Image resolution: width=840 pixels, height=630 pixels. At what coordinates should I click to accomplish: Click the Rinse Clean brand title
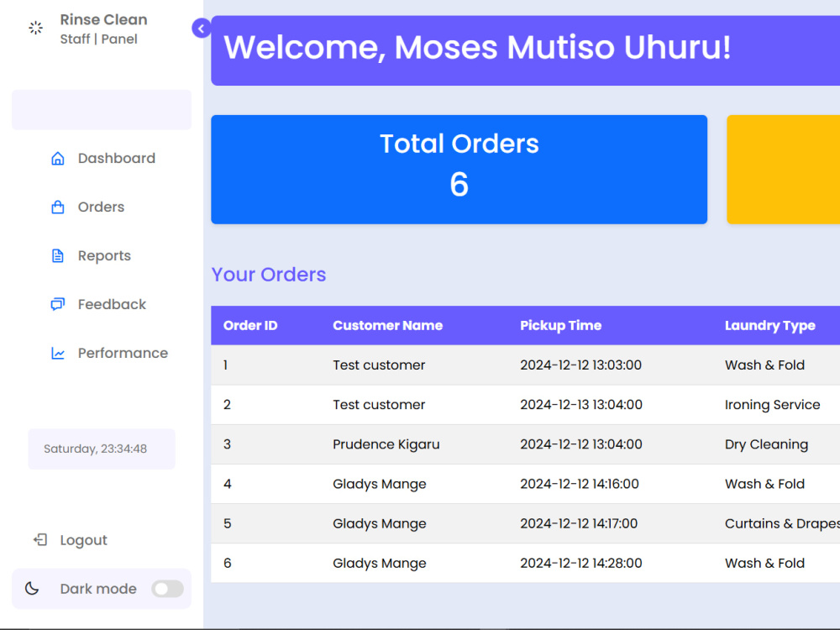pos(104,20)
